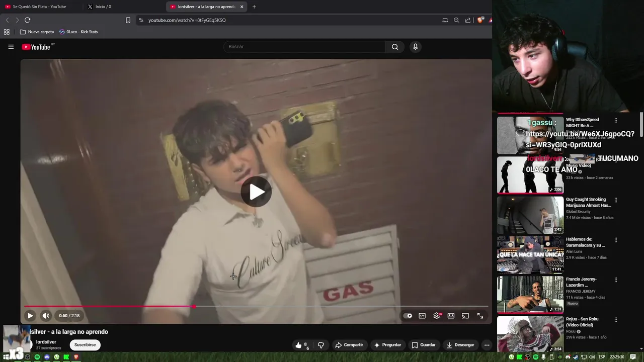Image resolution: width=644 pixels, height=362 pixels.
Task: Toggle the autoplay switch in player
Action: 408,316
